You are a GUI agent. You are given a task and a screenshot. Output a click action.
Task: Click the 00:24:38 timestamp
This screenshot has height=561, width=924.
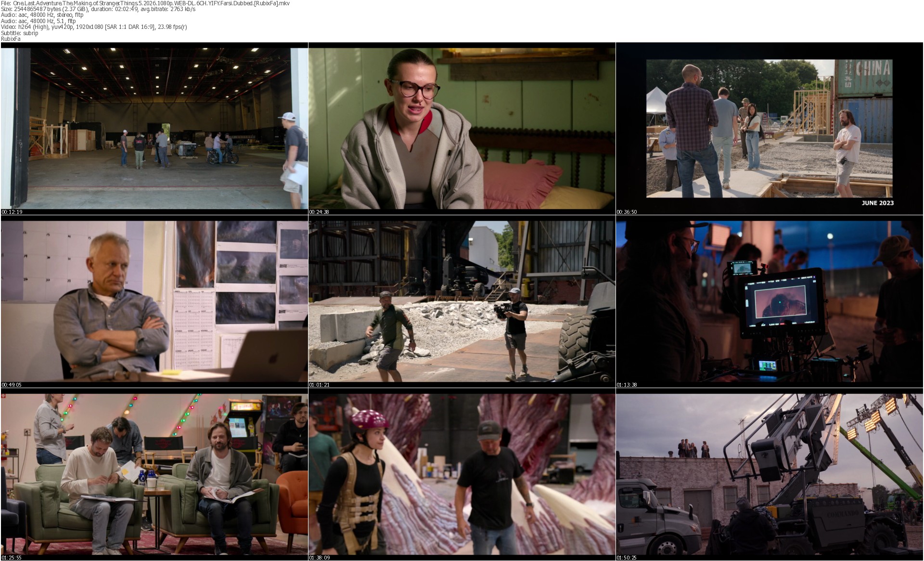pyautogui.click(x=320, y=212)
